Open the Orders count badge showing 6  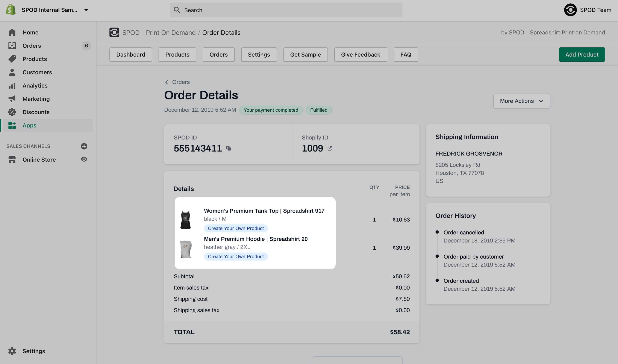tap(86, 46)
